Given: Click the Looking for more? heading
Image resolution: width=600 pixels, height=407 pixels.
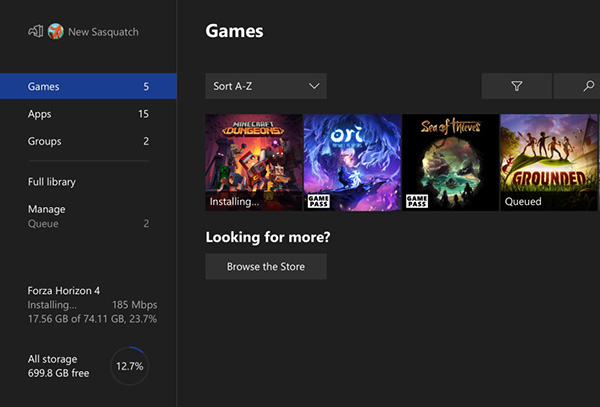Looking at the screenshot, I should point(267,237).
